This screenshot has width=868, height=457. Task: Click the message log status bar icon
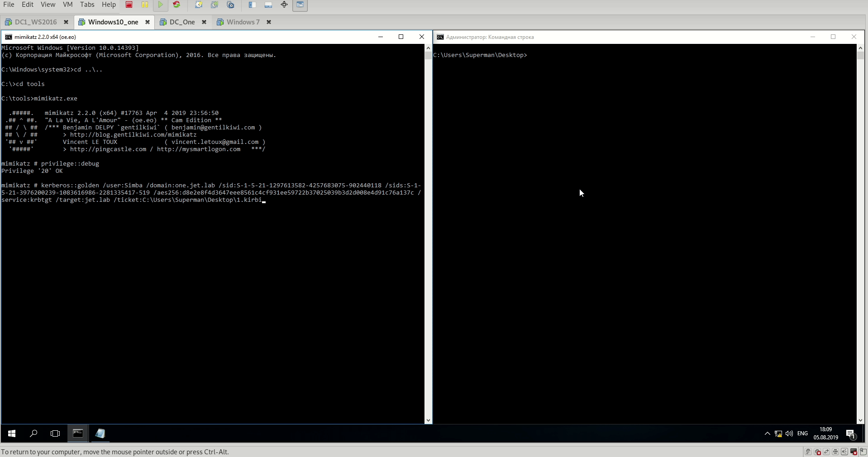863,452
